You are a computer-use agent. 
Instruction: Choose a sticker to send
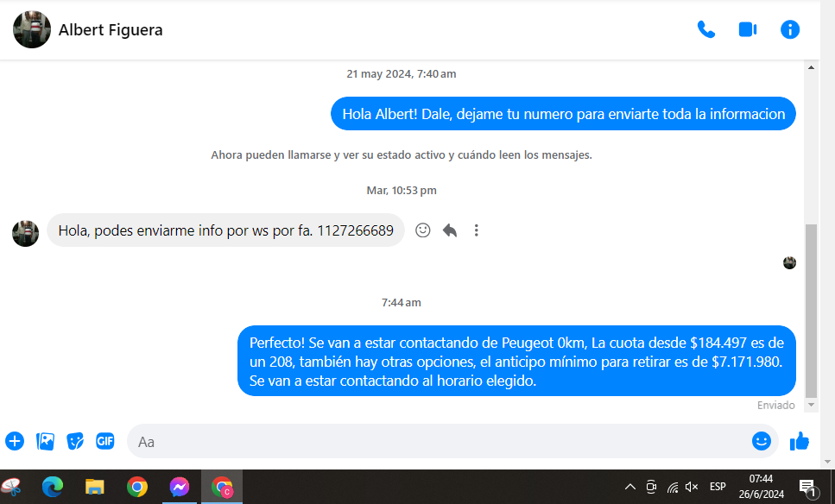pyautogui.click(x=75, y=441)
